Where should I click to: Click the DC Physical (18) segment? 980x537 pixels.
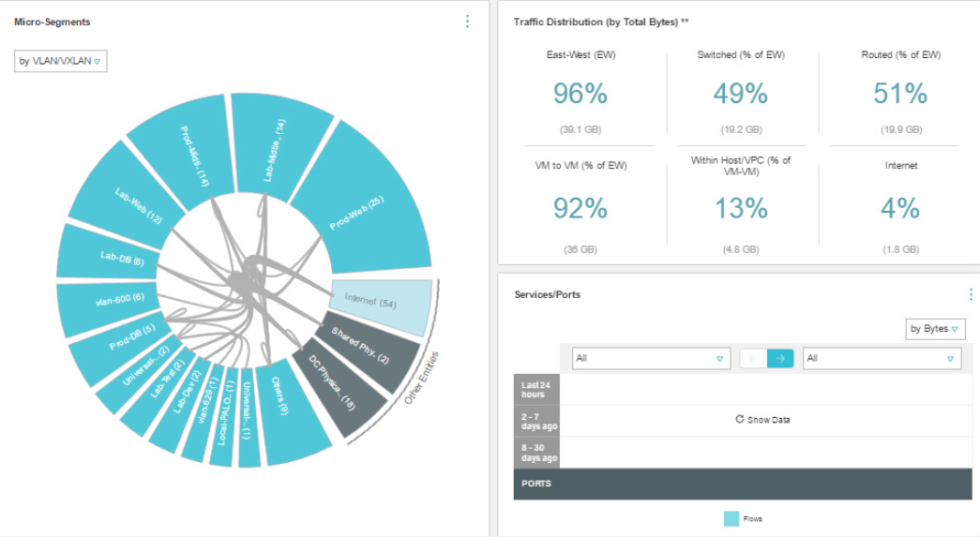[x=339, y=389]
